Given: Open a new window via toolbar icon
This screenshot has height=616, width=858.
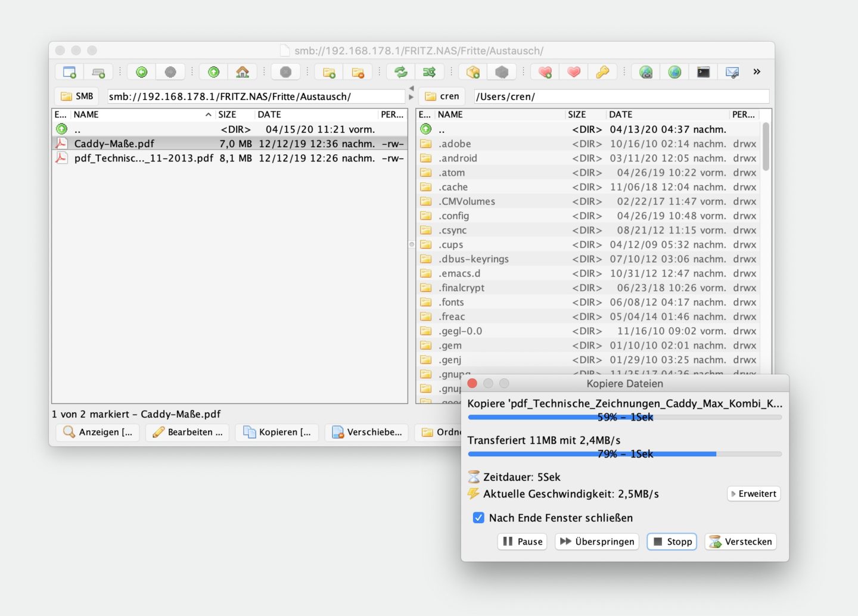Looking at the screenshot, I should pyautogui.click(x=70, y=72).
